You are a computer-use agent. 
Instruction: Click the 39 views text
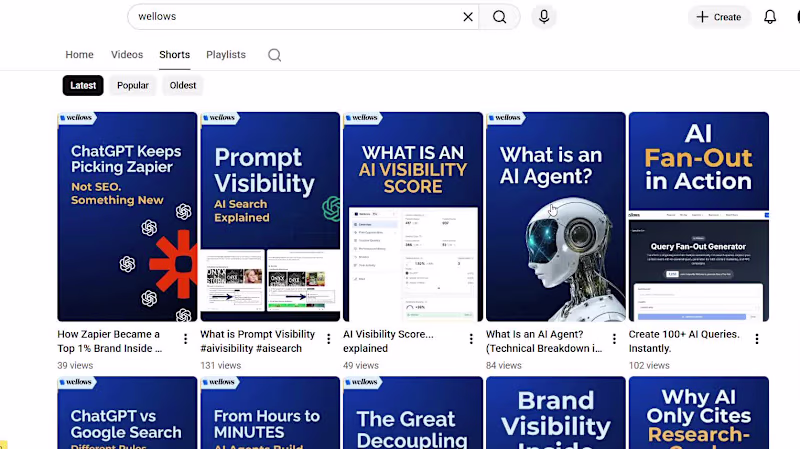[x=75, y=365]
